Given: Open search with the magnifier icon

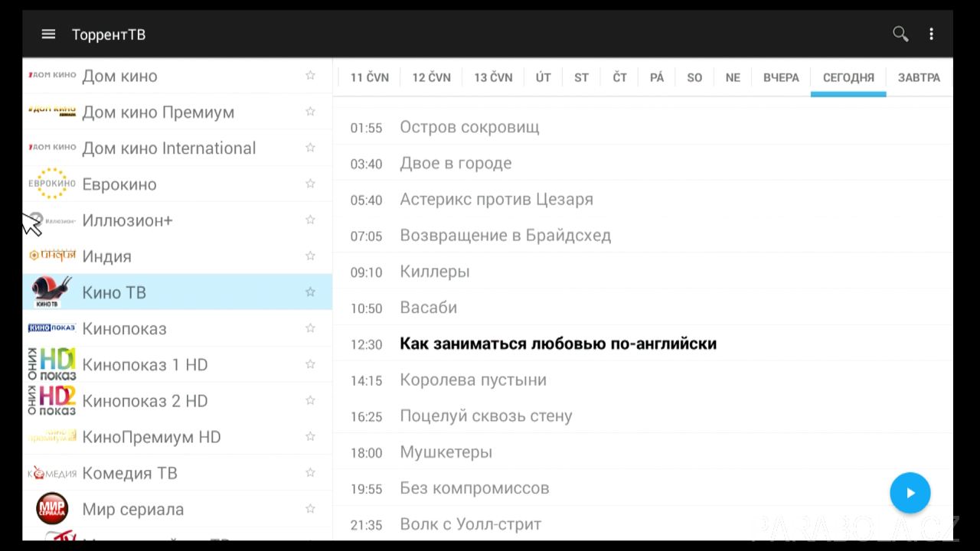Looking at the screenshot, I should click(x=900, y=34).
